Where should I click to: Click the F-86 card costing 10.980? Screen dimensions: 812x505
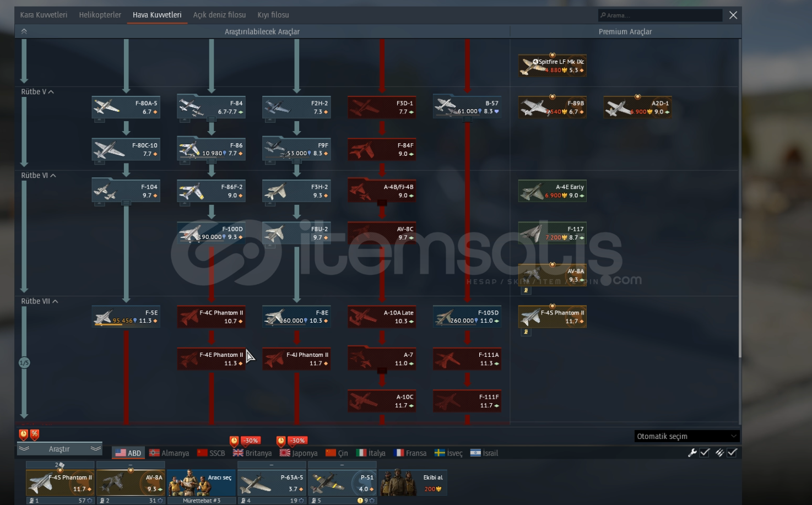coord(212,149)
